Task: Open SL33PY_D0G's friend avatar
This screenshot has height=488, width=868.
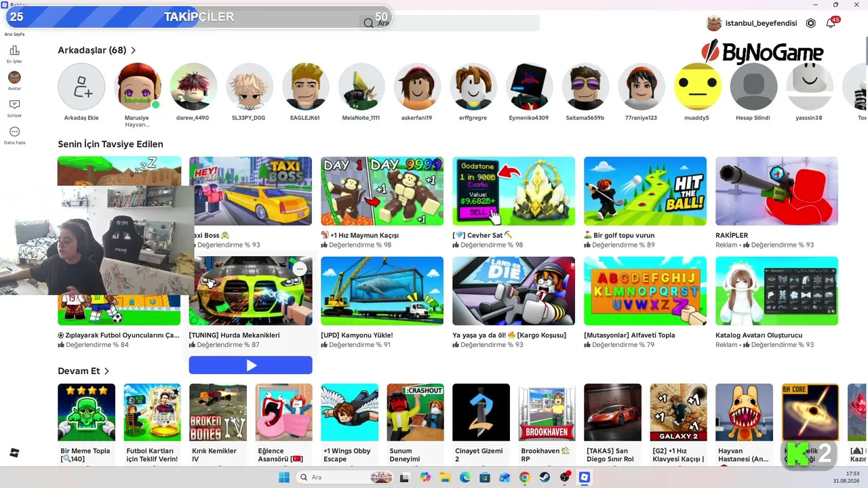Action: (250, 87)
